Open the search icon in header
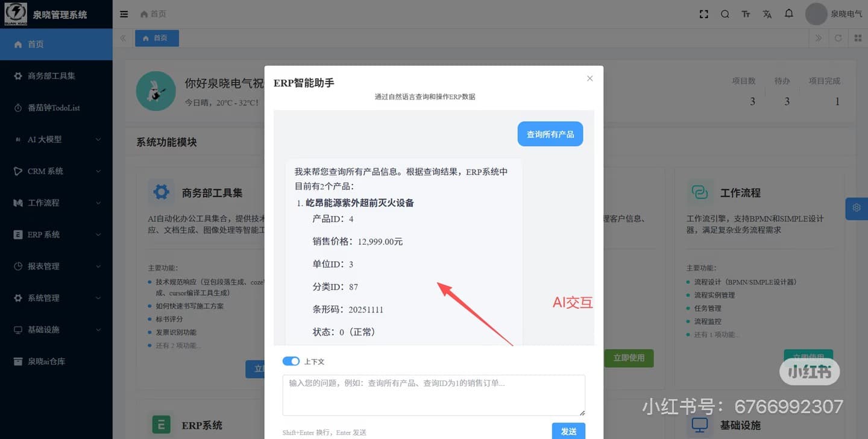The height and width of the screenshot is (439, 868). pos(725,14)
